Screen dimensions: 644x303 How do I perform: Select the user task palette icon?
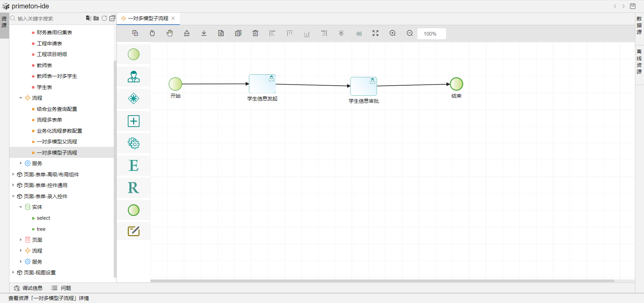133,77
